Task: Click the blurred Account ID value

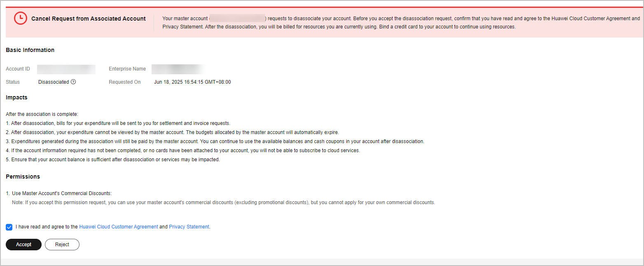Action: [66, 69]
